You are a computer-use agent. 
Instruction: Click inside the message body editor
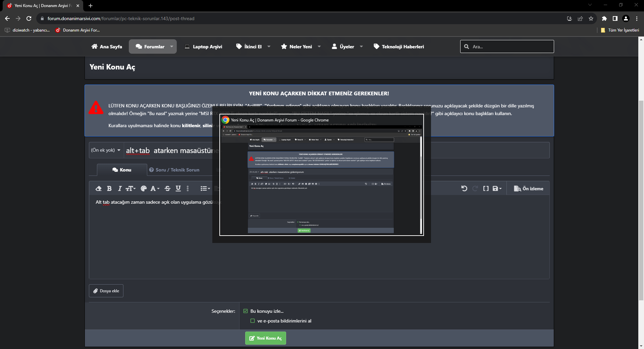[319, 237]
